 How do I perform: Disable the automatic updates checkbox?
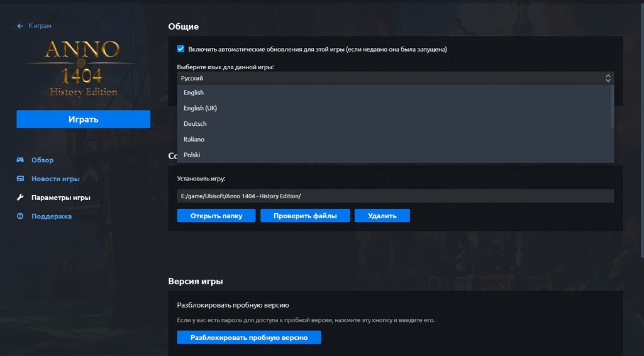180,49
